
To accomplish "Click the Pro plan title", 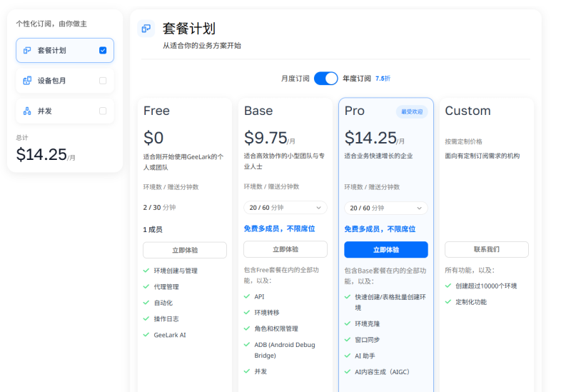I will [x=354, y=111].
